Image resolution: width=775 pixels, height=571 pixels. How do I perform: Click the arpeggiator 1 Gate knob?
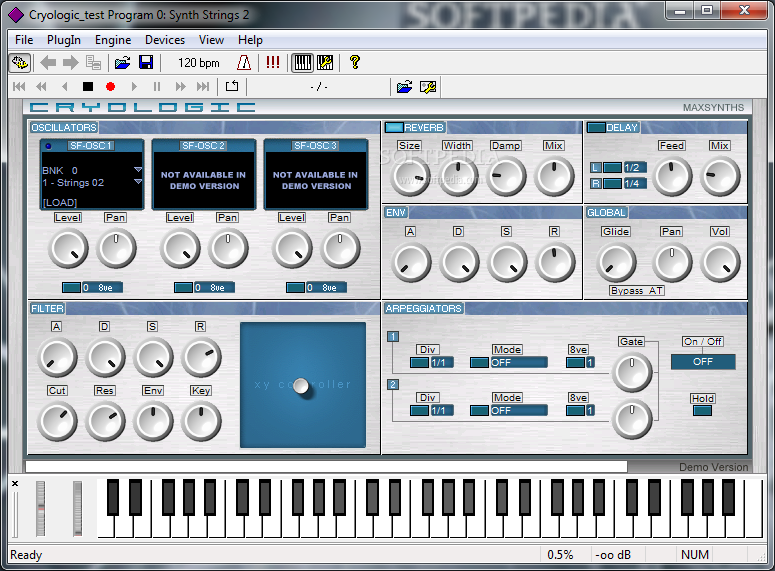pyautogui.click(x=632, y=372)
